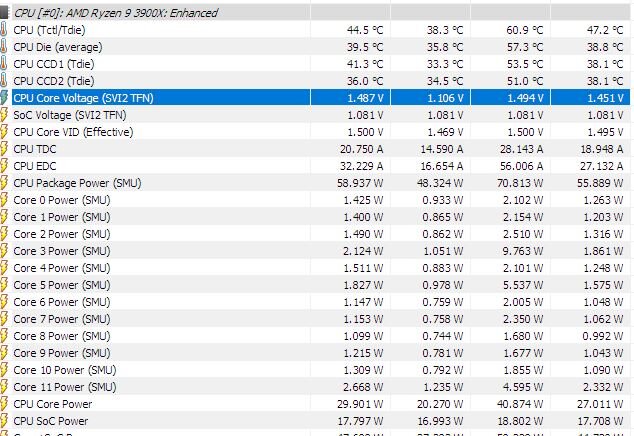Click the 70.813 W maximum package power value
Image resolution: width=634 pixels, height=436 pixels.
520,183
